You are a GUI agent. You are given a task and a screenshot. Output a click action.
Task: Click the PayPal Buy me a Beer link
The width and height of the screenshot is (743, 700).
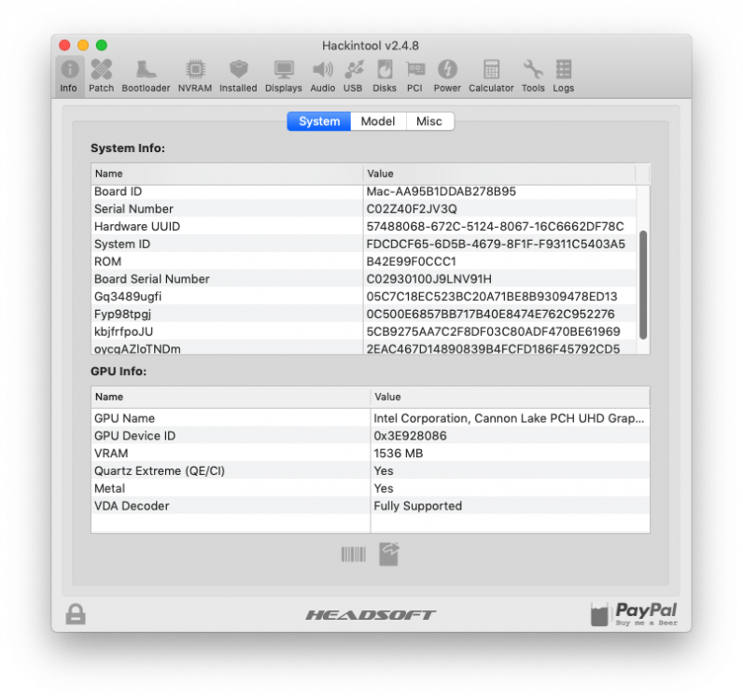click(634, 614)
